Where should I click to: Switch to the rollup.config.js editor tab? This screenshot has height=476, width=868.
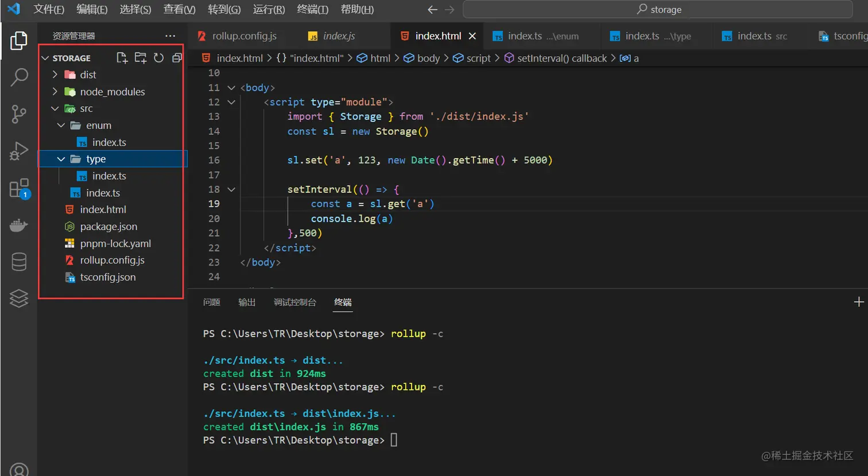tap(244, 36)
